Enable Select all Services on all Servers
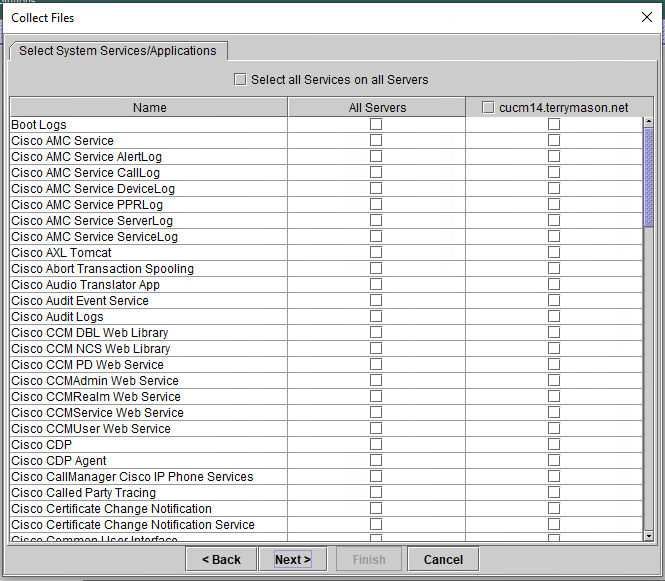The height and width of the screenshot is (581, 665). coord(240,80)
